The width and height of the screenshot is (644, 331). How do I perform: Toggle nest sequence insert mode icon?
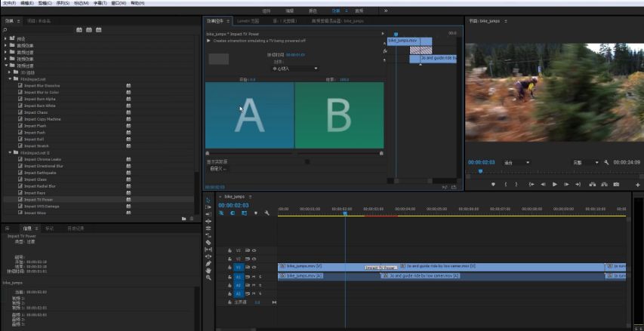[x=221, y=213]
